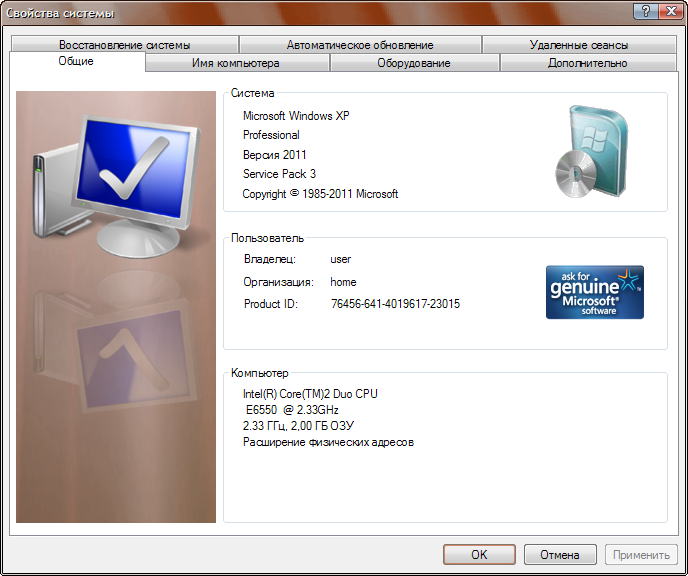Click the Professional edition text

[271, 135]
